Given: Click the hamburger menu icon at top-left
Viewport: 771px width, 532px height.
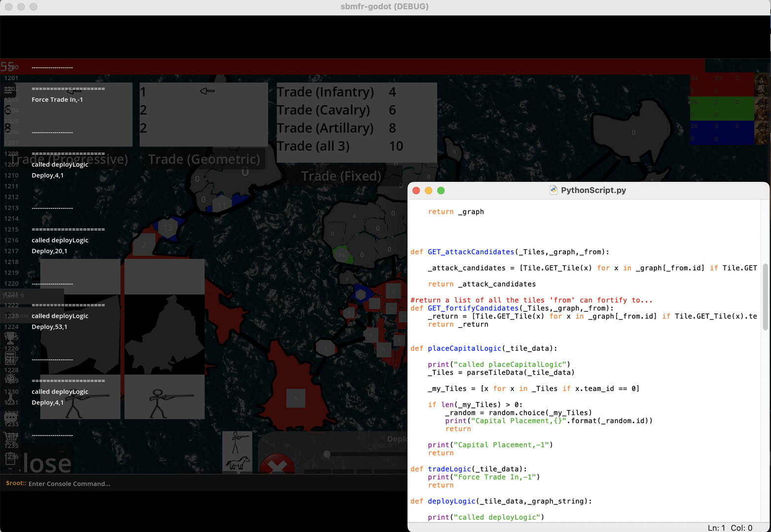Looking at the screenshot, I should (x=10, y=89).
